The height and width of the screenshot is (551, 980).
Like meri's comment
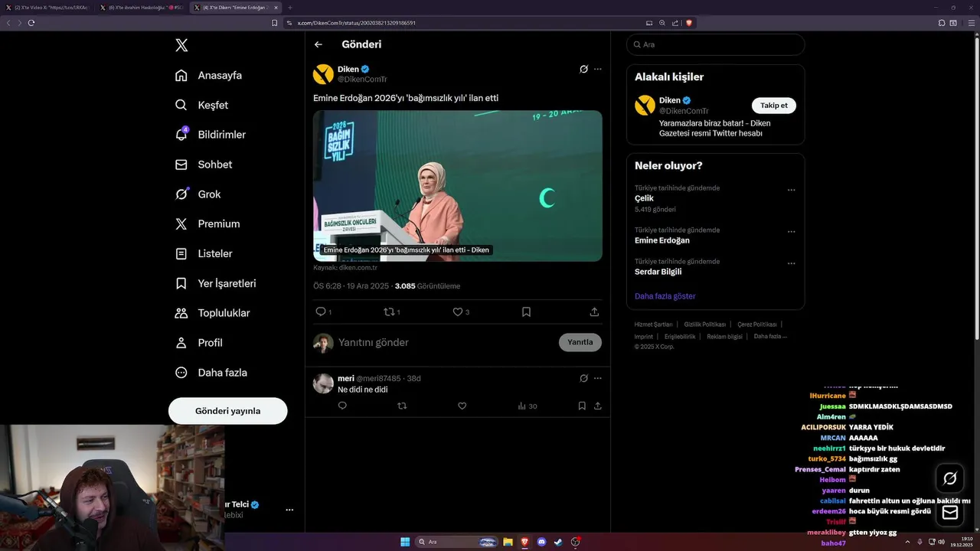point(462,406)
